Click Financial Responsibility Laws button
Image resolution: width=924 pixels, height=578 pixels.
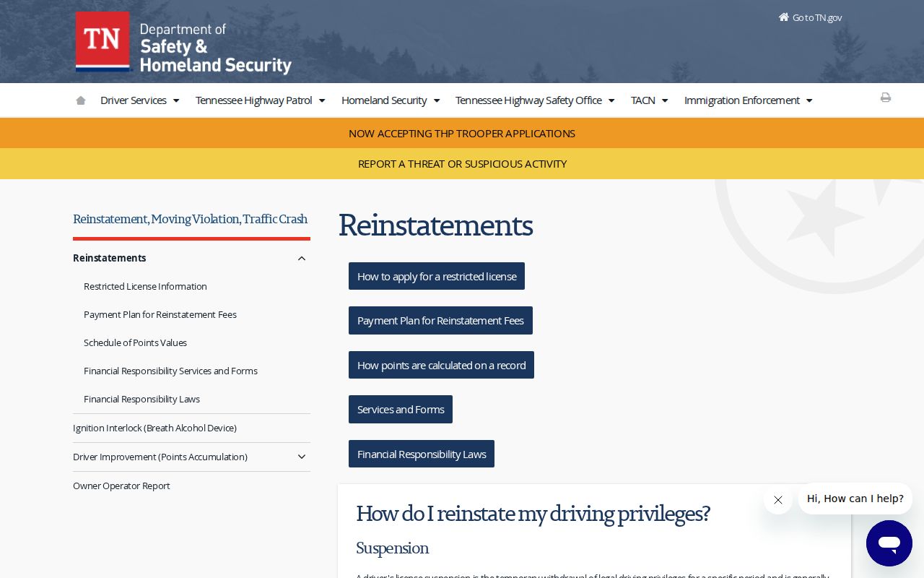pos(422,454)
